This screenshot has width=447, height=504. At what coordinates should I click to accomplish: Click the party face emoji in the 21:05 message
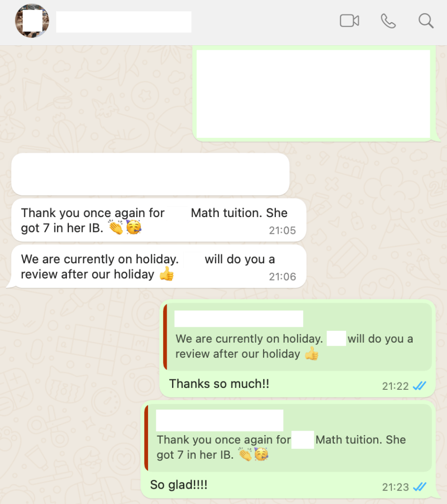[134, 227]
